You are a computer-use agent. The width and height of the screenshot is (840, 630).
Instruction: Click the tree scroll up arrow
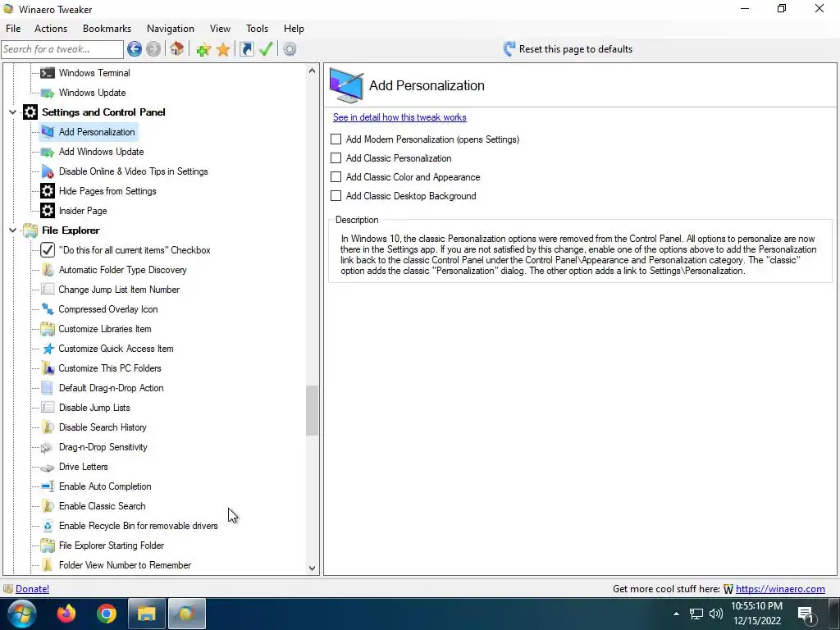[x=313, y=71]
